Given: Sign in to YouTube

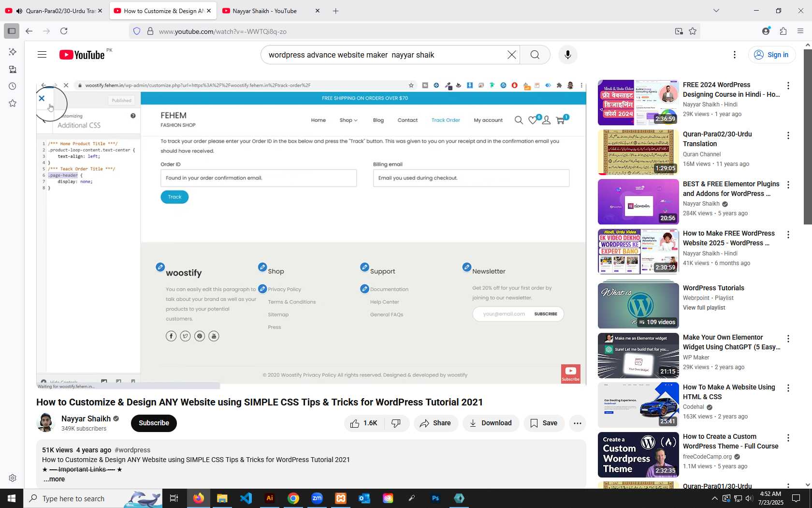Looking at the screenshot, I should click(771, 55).
